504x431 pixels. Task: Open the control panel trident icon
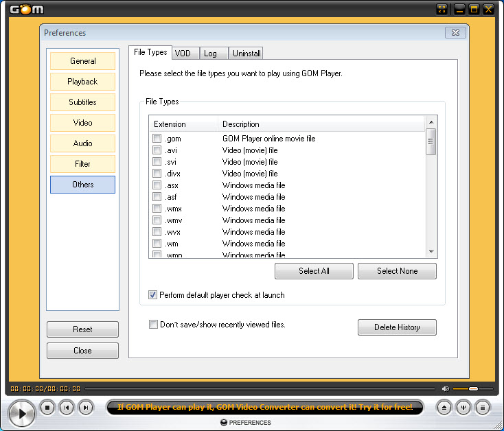(x=463, y=408)
